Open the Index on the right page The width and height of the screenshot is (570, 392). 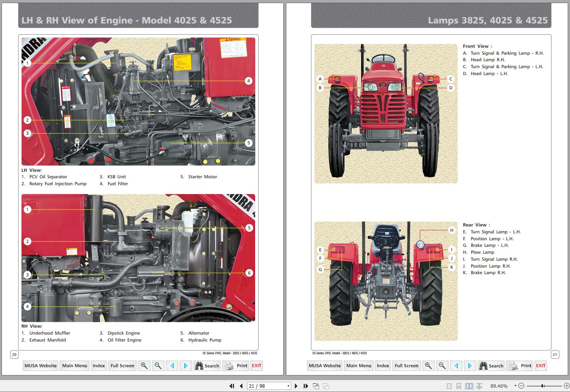pos(383,365)
